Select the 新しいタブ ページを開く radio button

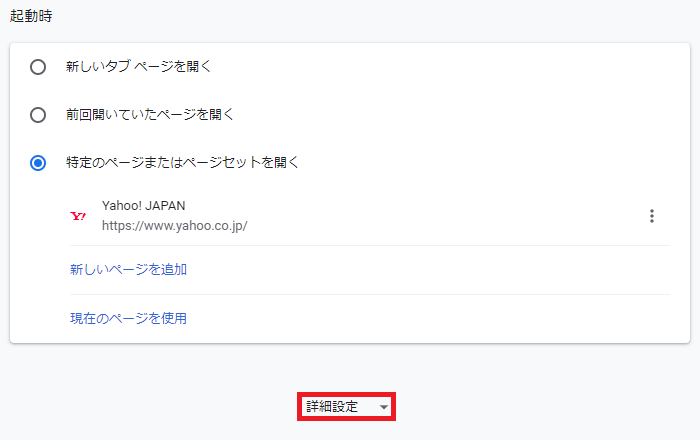[x=38, y=67]
